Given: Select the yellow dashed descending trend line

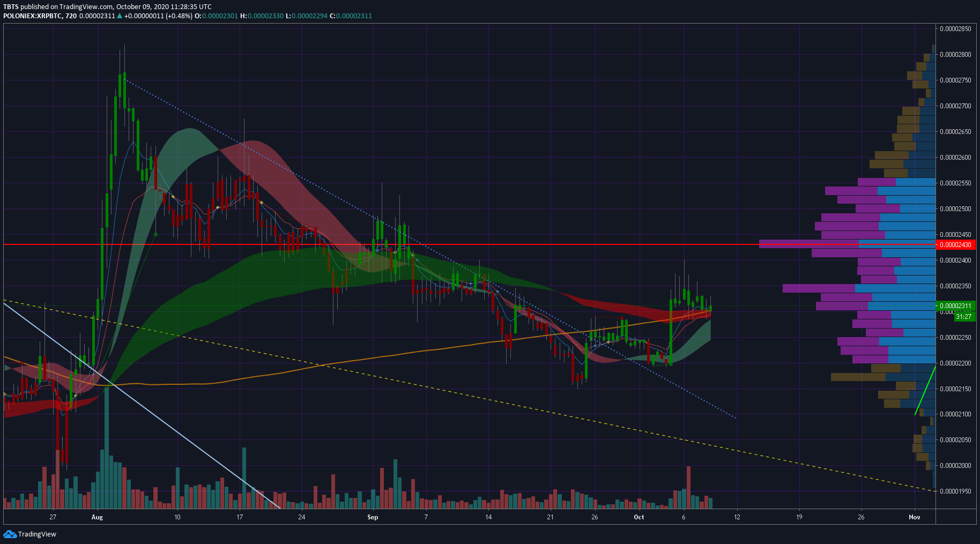Looking at the screenshot, I should tap(469, 396).
